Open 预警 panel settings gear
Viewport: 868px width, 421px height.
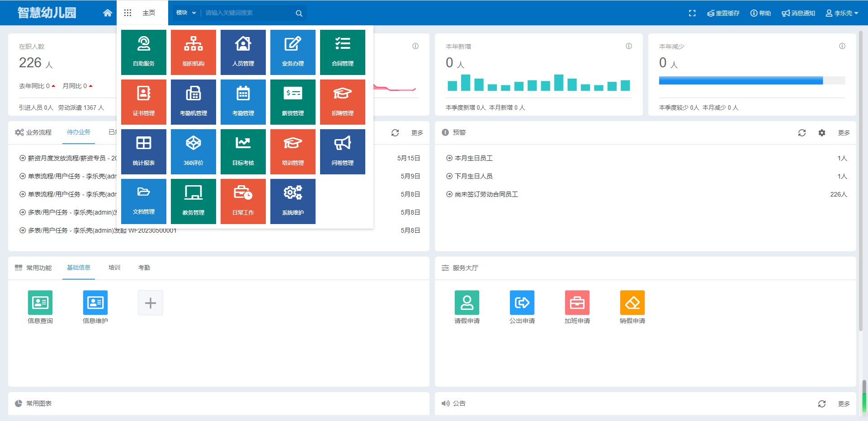822,133
